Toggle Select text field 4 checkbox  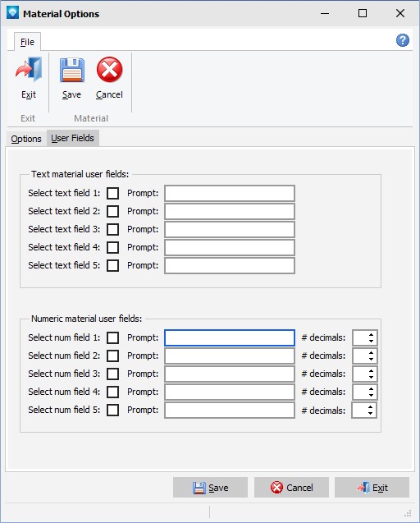coord(112,247)
